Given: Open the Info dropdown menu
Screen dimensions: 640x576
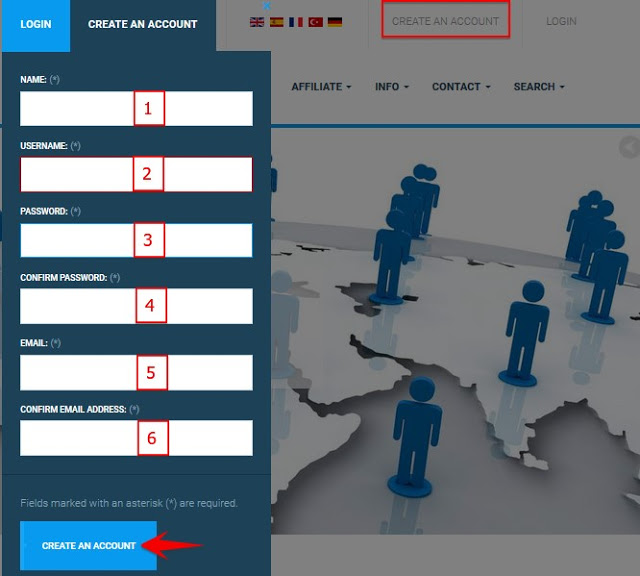Looking at the screenshot, I should [x=391, y=87].
